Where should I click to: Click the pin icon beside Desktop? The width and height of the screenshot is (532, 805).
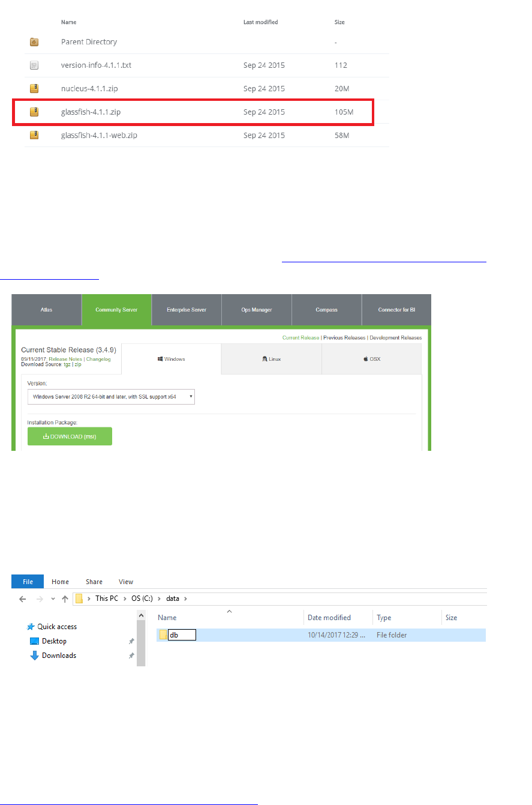click(131, 641)
